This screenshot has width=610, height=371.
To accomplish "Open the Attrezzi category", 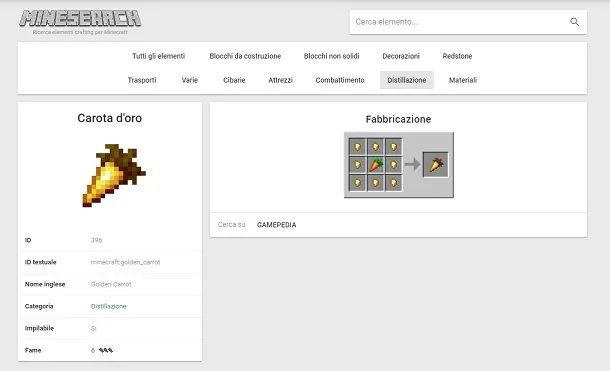I will coord(280,80).
